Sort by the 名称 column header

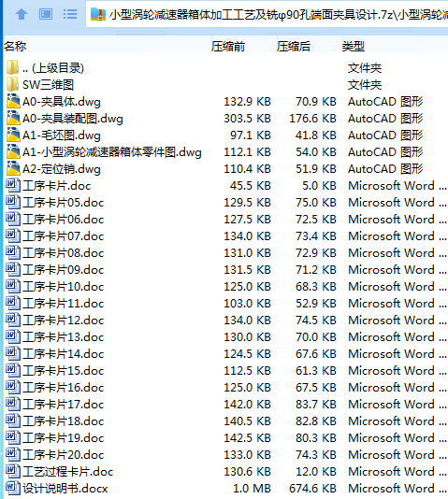(15, 47)
